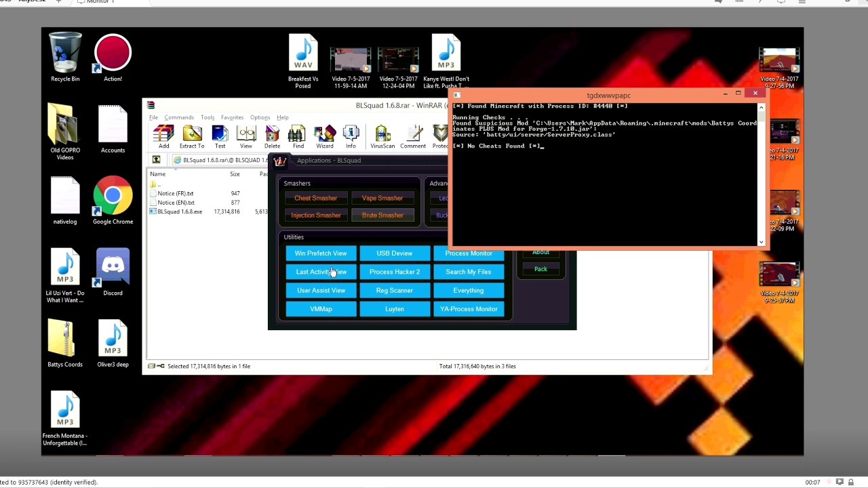Viewport: 868px width, 488px height.
Task: Open the Oliver3 deep MP3 file
Action: coord(113,343)
